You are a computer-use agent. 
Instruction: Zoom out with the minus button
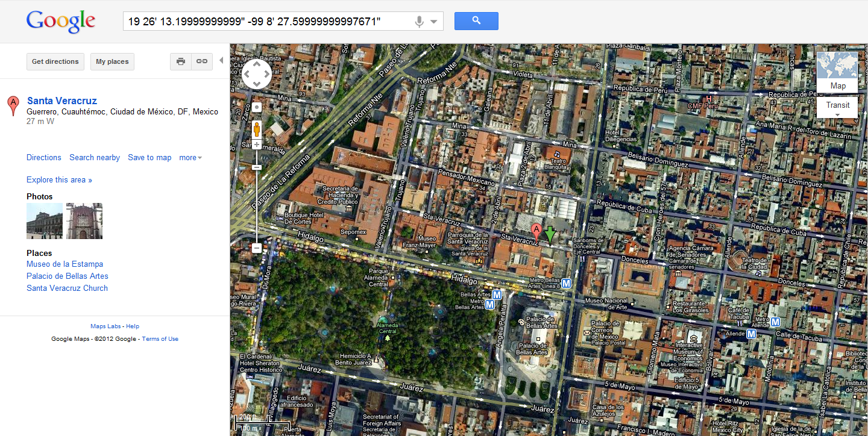pos(257,248)
